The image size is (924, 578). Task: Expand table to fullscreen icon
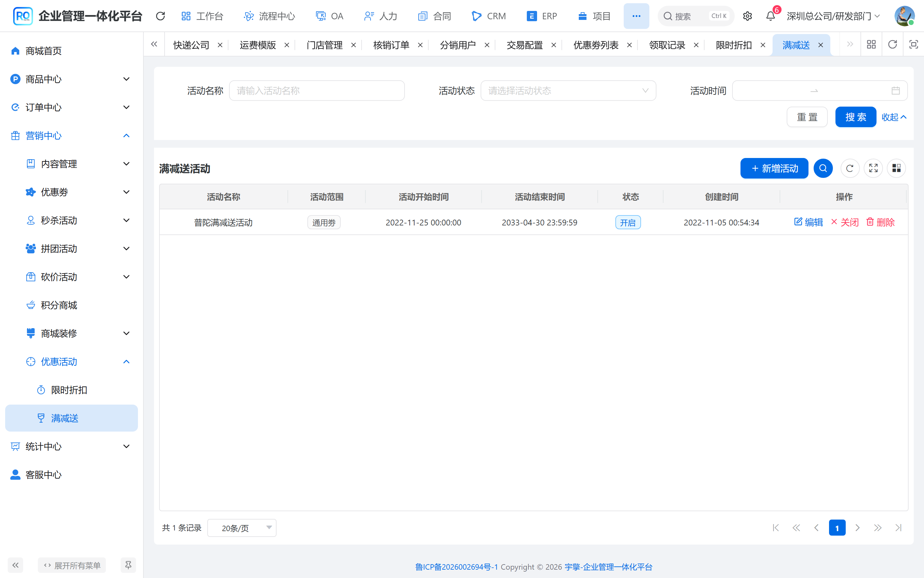(x=873, y=168)
